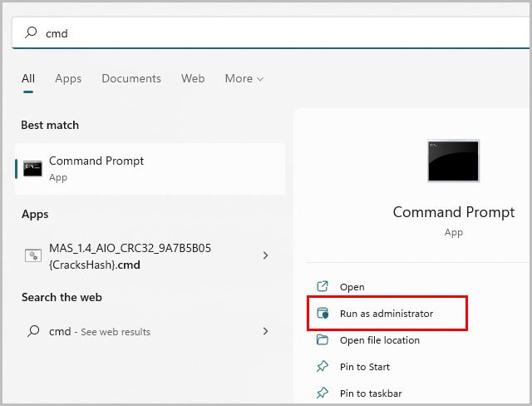Click into the cmd search text field

pyautogui.click(x=270, y=33)
